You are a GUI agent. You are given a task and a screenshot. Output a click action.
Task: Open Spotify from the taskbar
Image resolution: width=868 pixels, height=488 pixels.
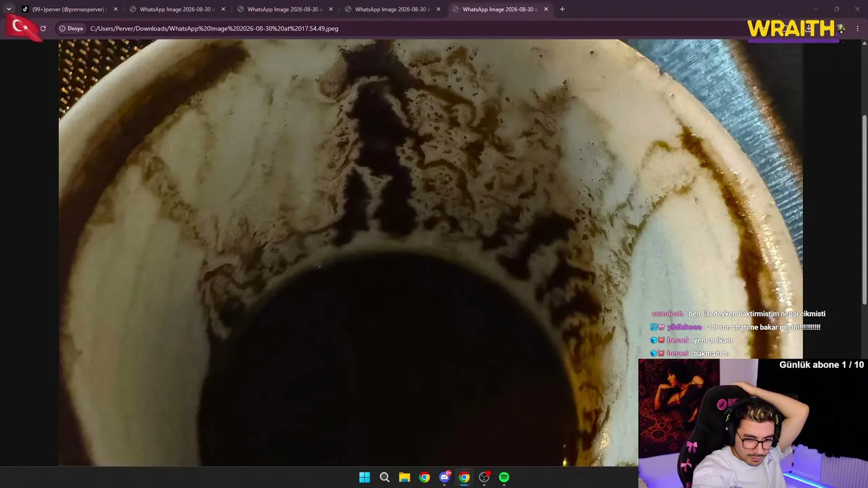coord(504,477)
